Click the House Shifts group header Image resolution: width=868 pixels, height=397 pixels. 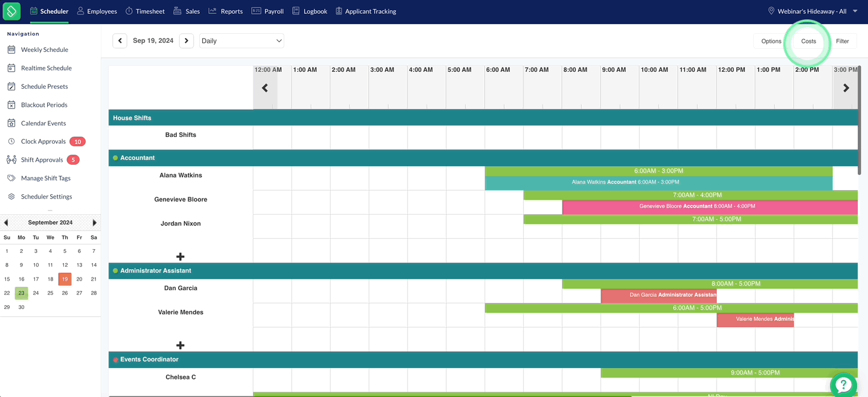[483, 118]
